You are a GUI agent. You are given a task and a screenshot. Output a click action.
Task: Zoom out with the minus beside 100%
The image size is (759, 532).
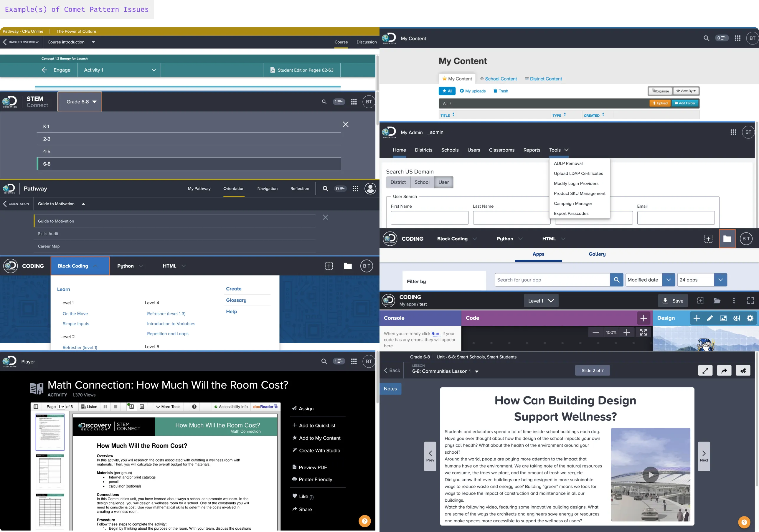pyautogui.click(x=596, y=332)
